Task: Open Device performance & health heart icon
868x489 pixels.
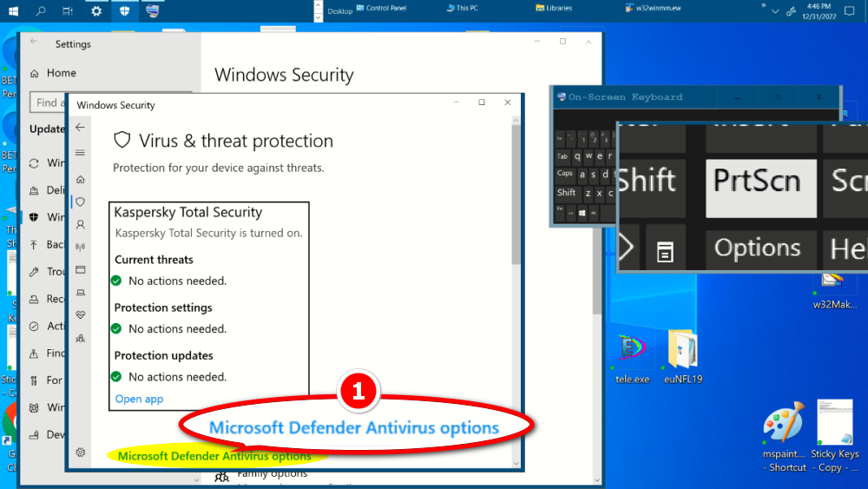Action: (80, 315)
